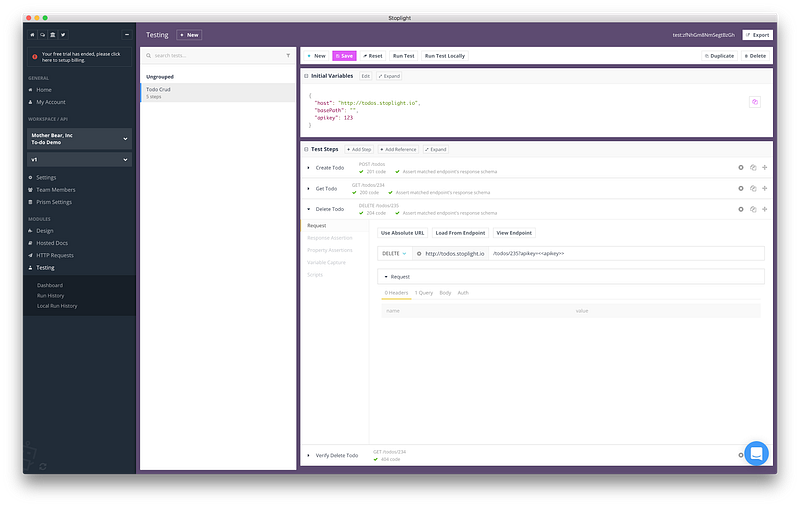Click Load From Endpoint button
800x507 pixels.
pos(460,233)
